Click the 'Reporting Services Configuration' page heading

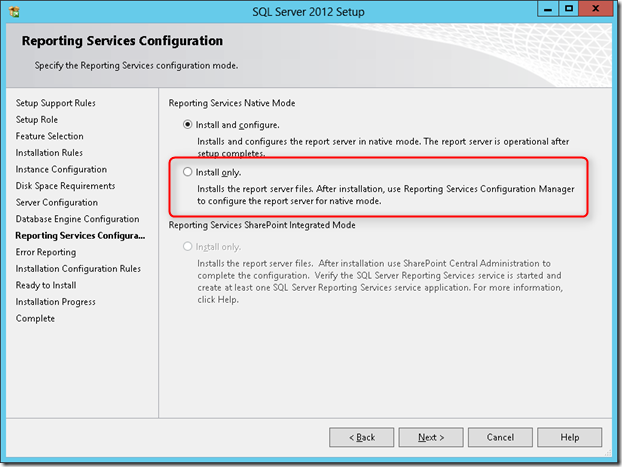click(x=122, y=41)
